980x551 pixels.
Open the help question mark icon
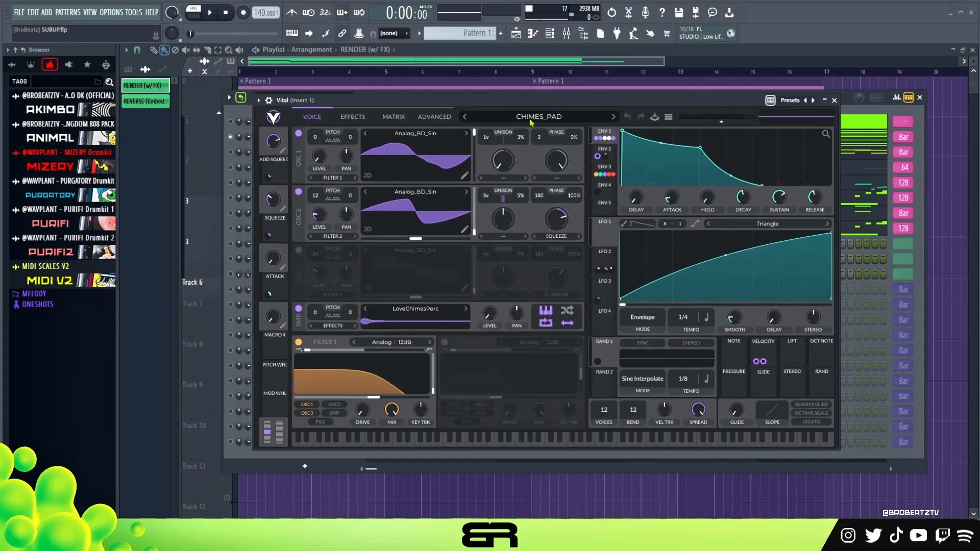click(662, 12)
